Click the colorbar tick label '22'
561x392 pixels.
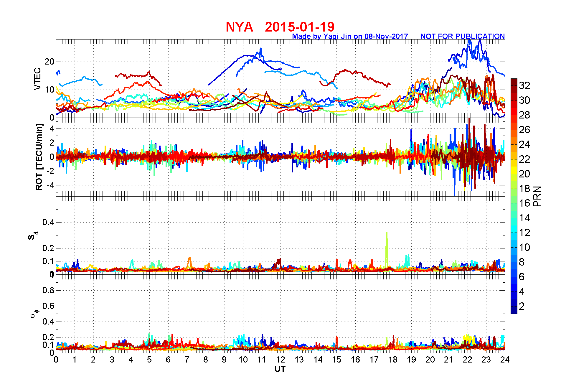point(524,159)
